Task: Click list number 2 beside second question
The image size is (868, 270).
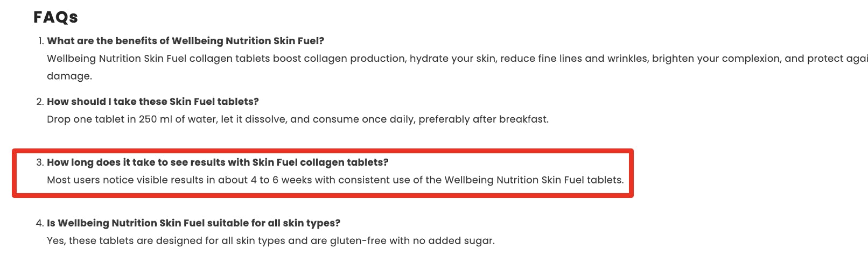Action: tap(40, 102)
